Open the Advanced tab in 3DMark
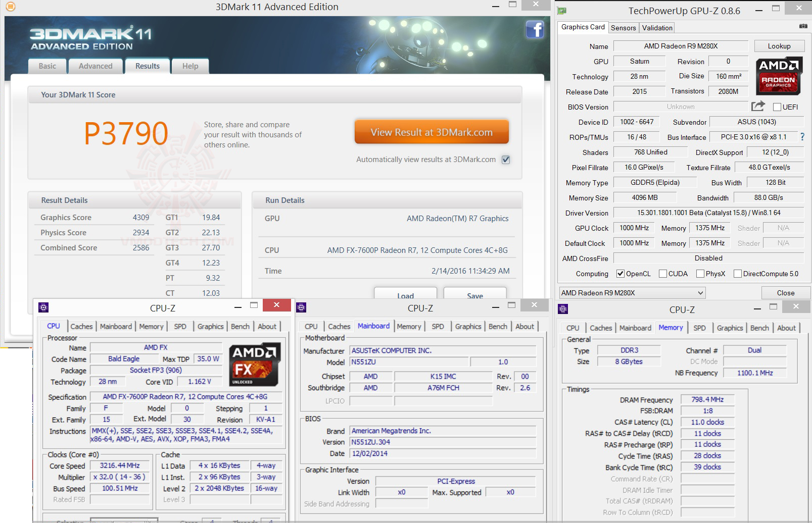Viewport: 812px width, 523px height. coord(95,66)
